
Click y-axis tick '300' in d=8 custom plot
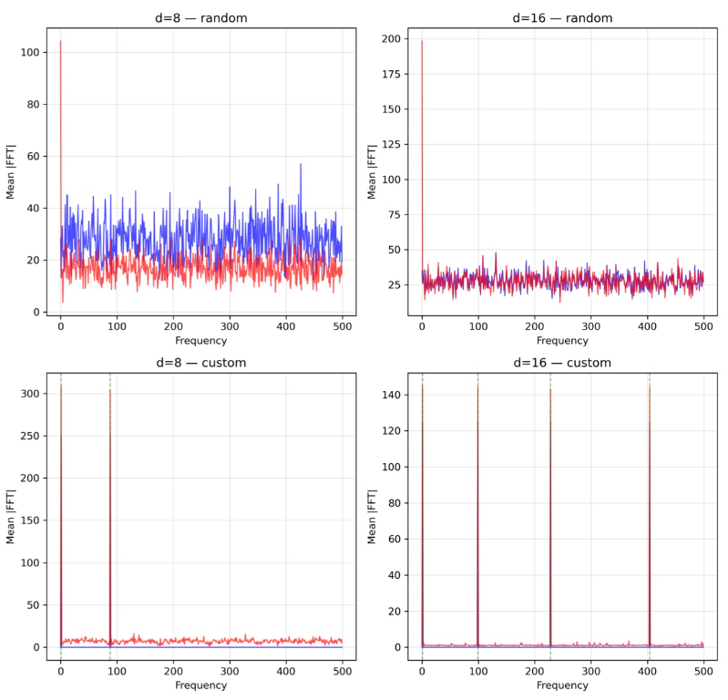[x=30, y=394]
